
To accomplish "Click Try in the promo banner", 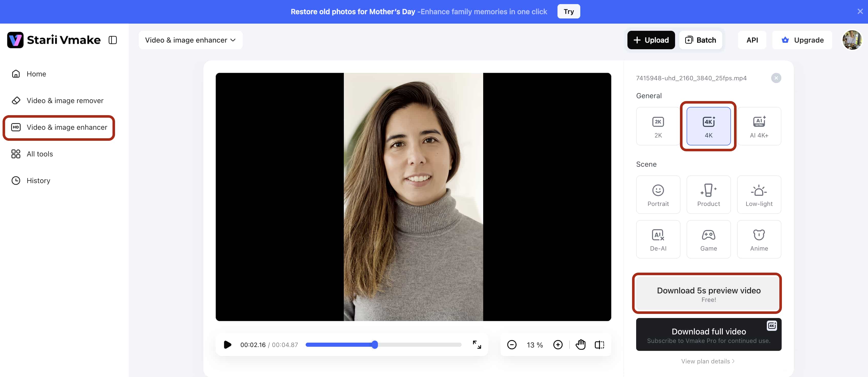I will click(x=569, y=12).
